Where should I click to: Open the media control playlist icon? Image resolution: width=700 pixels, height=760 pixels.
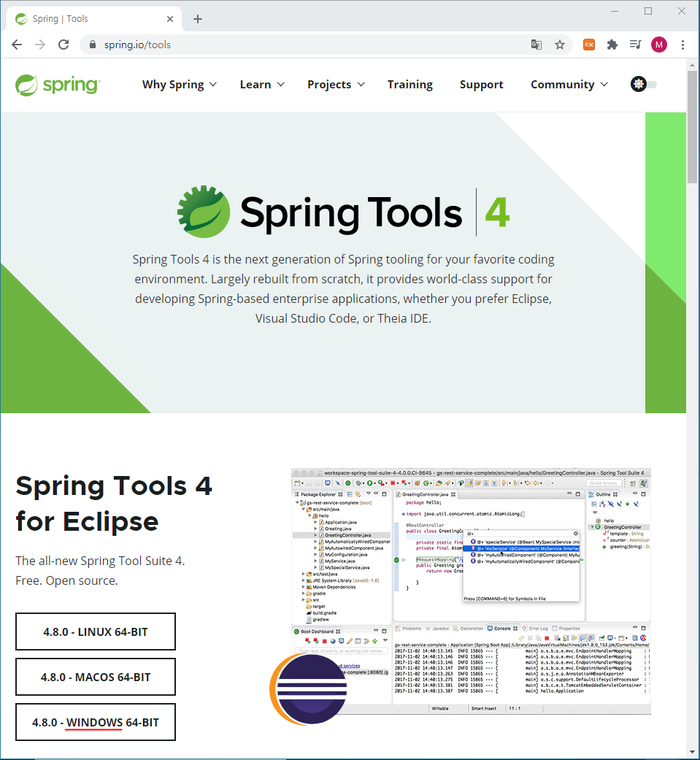point(636,45)
